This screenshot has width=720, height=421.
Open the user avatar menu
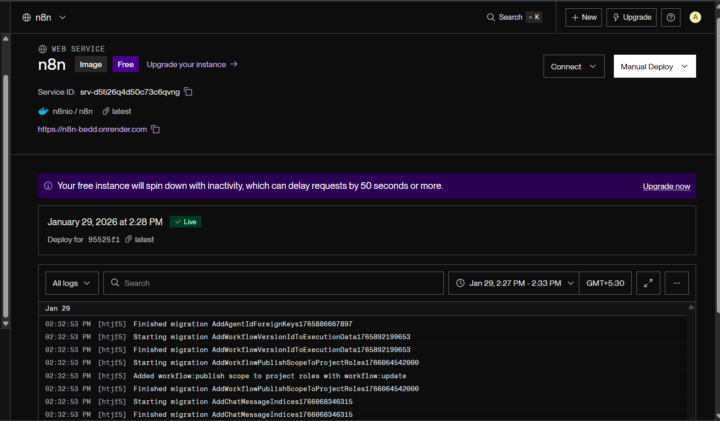coord(695,17)
